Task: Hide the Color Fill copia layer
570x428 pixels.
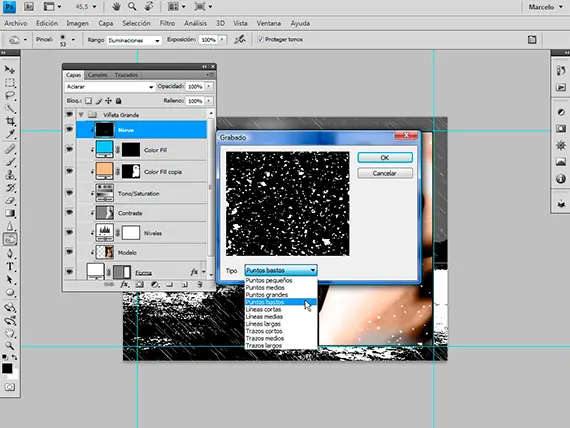Action: click(69, 171)
